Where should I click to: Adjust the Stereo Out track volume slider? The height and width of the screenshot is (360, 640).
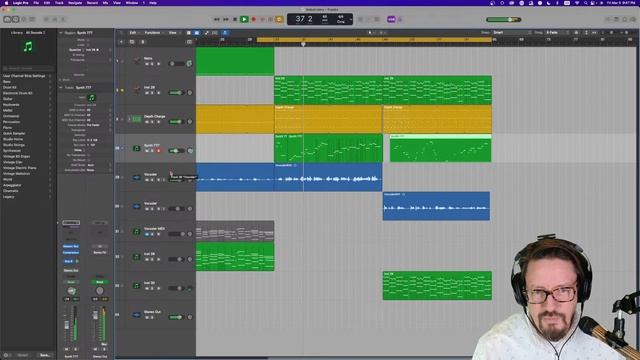coord(176,317)
